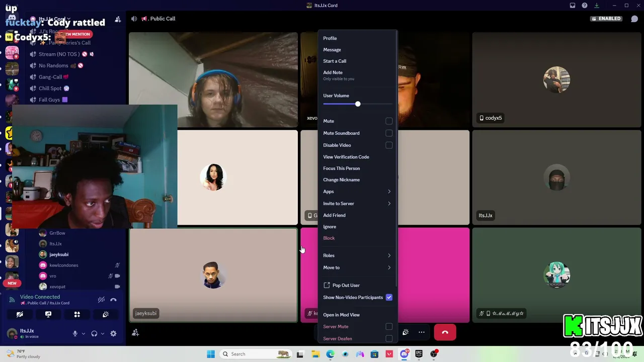Expand the Move to submenu

pyautogui.click(x=357, y=267)
